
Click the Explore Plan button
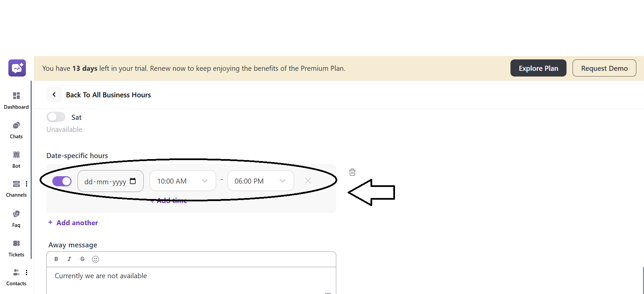[x=538, y=68]
